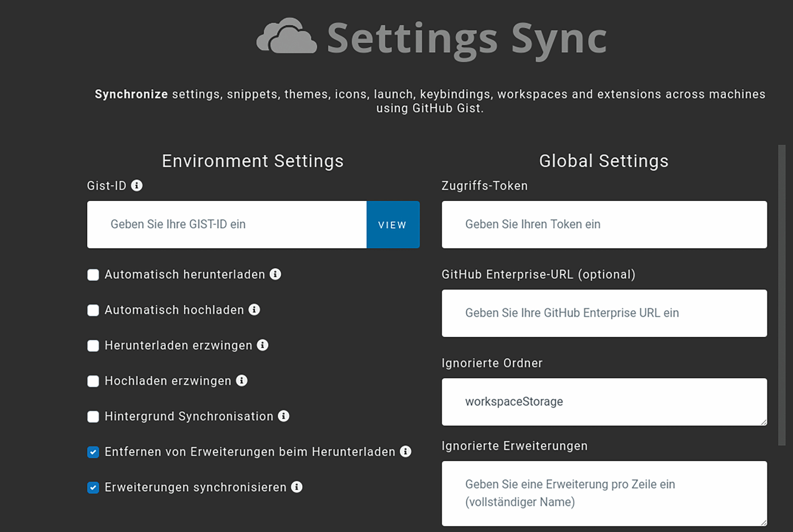
Task: Click info icon next to Gist-ID
Action: [136, 185]
